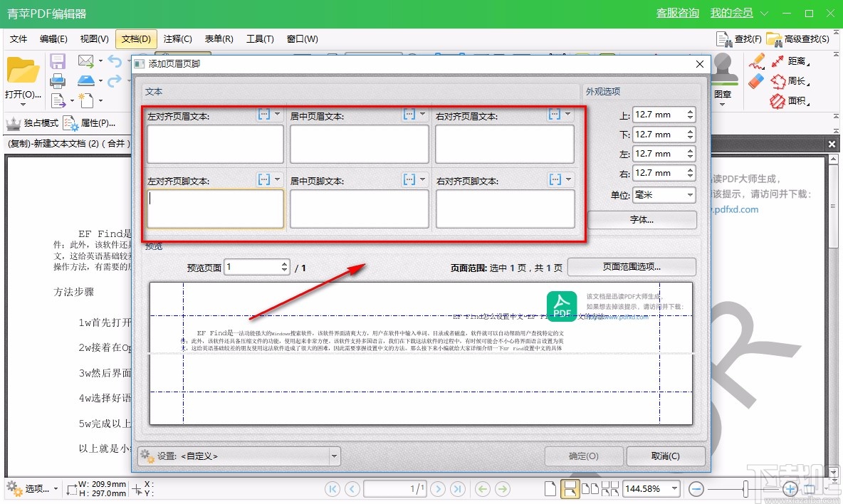Click the 字体 font button
The image size is (843, 504).
point(642,219)
